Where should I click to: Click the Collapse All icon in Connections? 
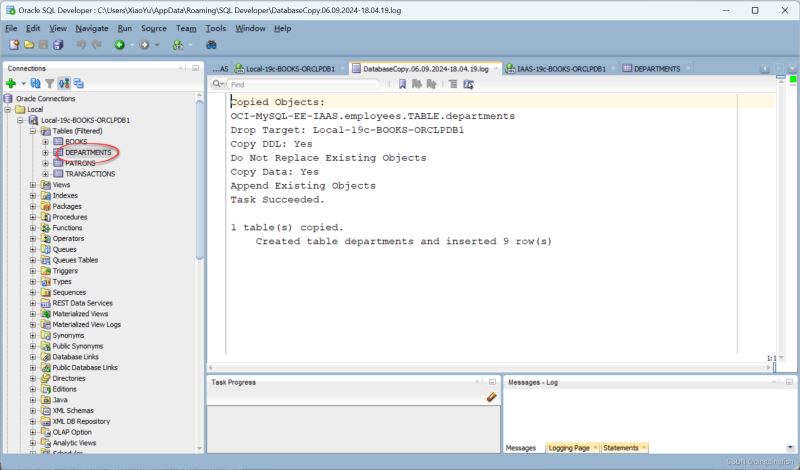click(78, 83)
